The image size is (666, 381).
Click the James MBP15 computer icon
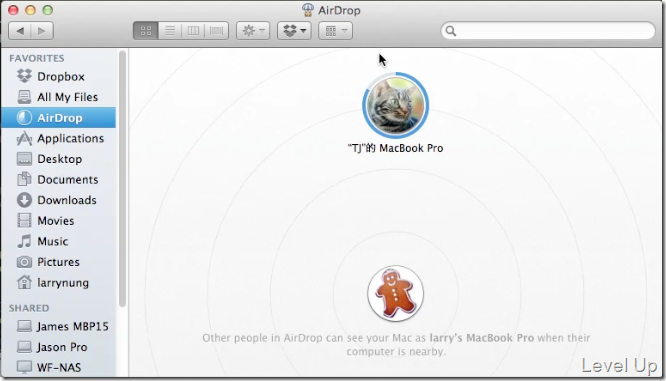[x=24, y=326]
